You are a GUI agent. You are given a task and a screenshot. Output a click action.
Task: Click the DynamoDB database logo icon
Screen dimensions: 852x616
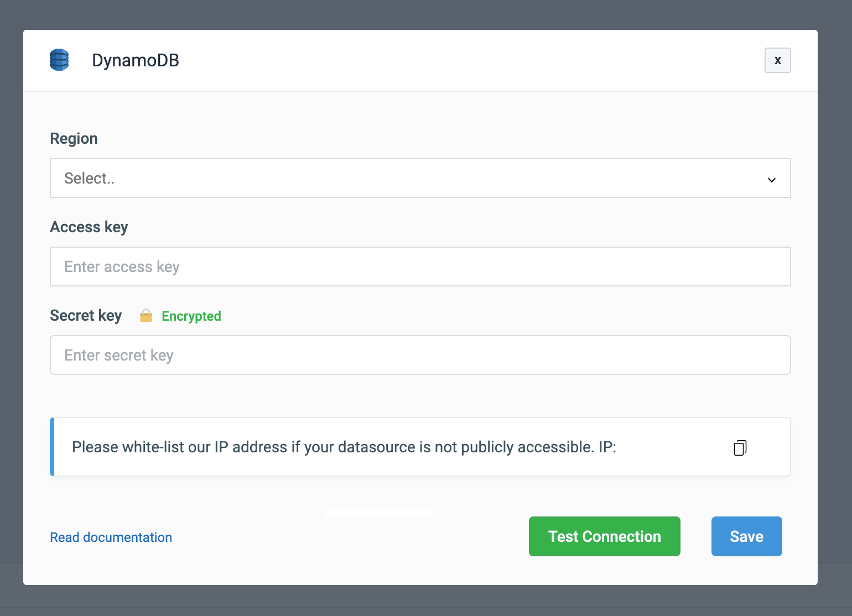coord(59,60)
